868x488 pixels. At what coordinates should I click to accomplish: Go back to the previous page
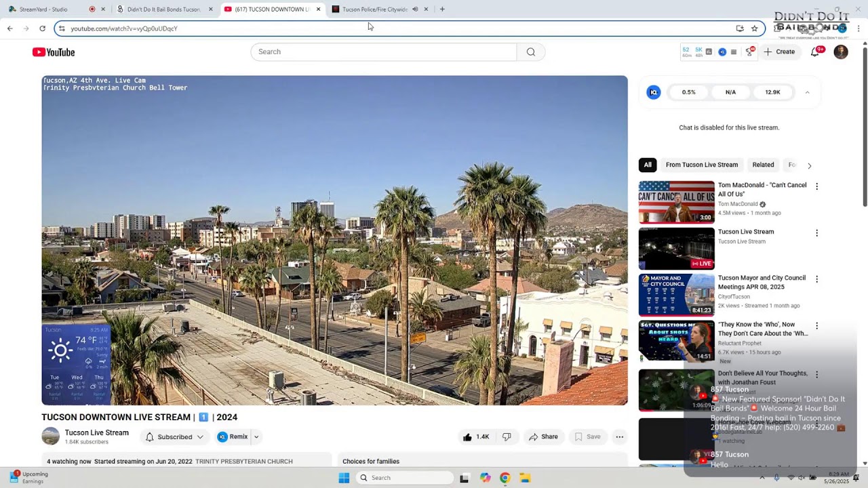10,28
